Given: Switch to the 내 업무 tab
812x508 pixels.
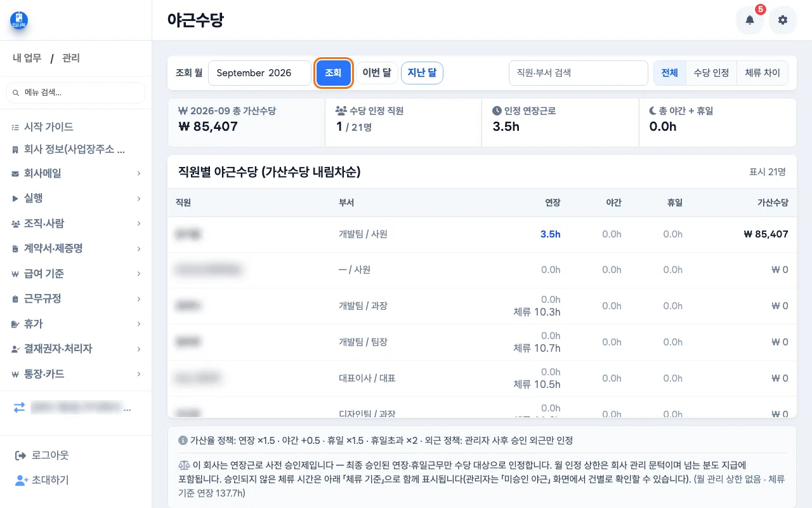Looking at the screenshot, I should coord(27,58).
